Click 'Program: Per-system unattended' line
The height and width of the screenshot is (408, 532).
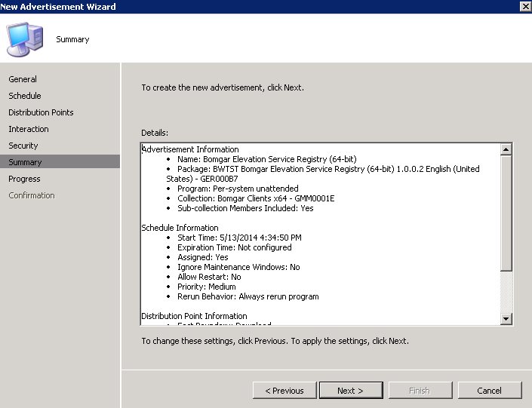tap(238, 189)
